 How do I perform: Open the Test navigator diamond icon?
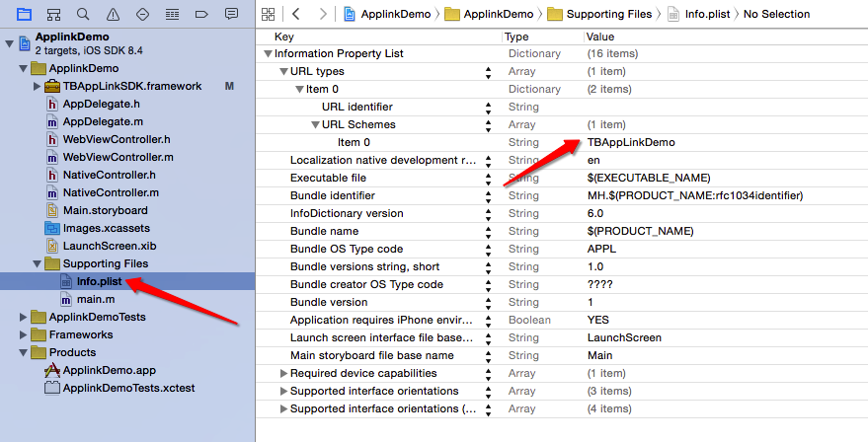pyautogui.click(x=142, y=14)
